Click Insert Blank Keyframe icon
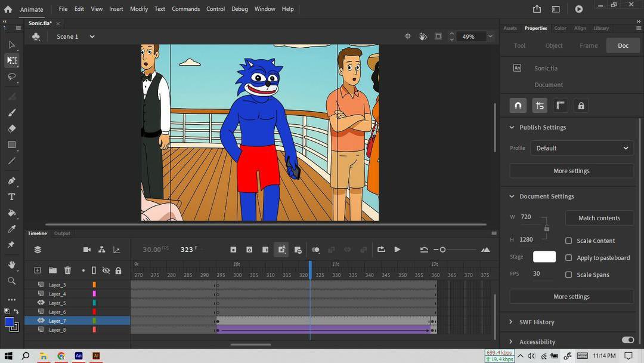This screenshot has height=363, width=644. click(x=249, y=250)
